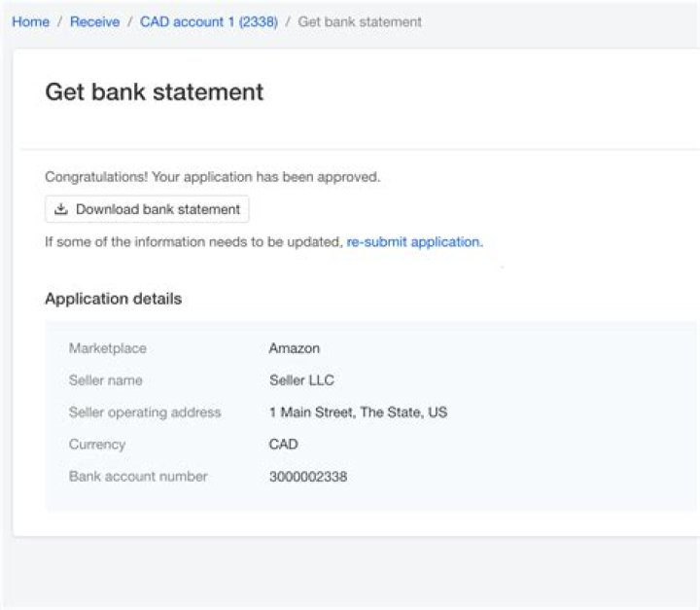Select the CAD currency value
This screenshot has height=610, width=700.
(283, 445)
